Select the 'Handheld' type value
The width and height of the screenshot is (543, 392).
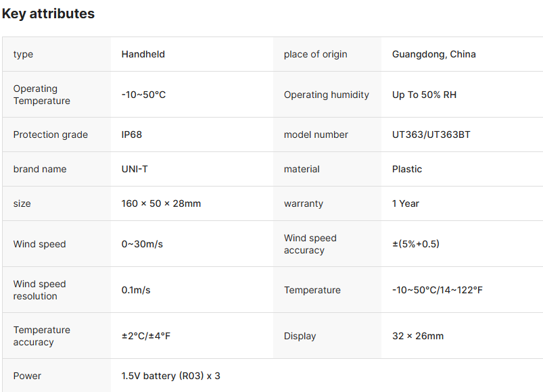(x=143, y=54)
